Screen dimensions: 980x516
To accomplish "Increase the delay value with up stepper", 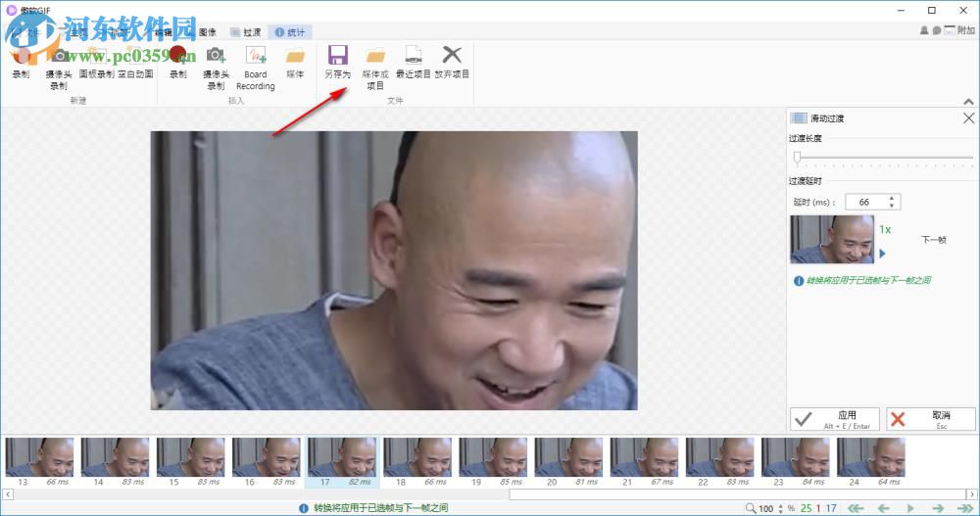I will click(892, 198).
